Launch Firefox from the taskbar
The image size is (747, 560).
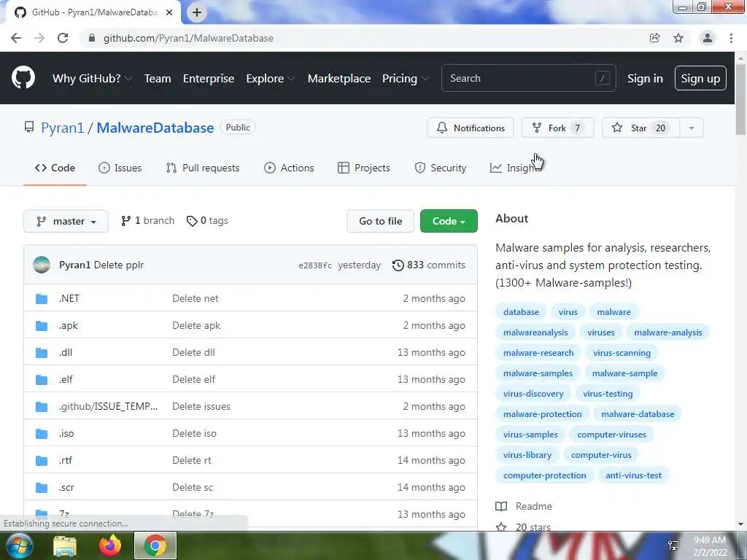click(110, 545)
